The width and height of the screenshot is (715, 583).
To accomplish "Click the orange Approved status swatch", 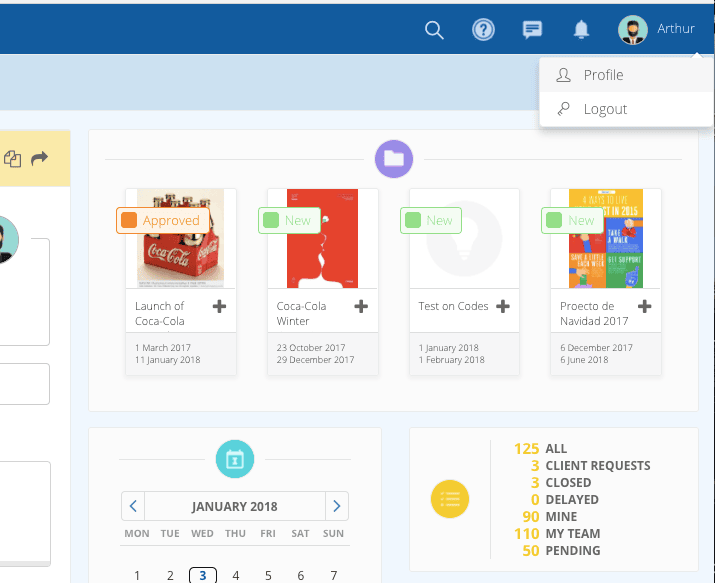I will click(x=129, y=220).
